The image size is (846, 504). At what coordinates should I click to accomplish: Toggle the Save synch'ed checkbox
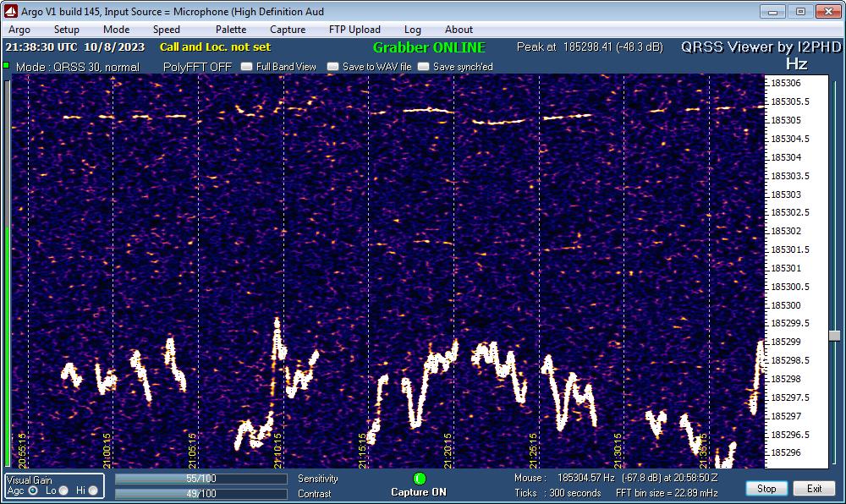point(424,66)
